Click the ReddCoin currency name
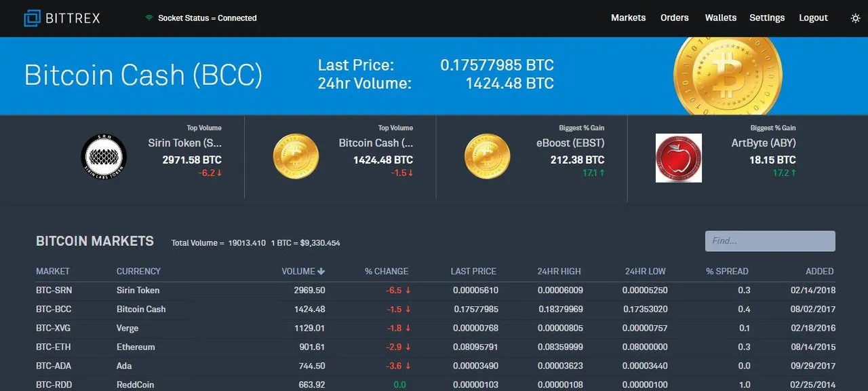 click(136, 384)
